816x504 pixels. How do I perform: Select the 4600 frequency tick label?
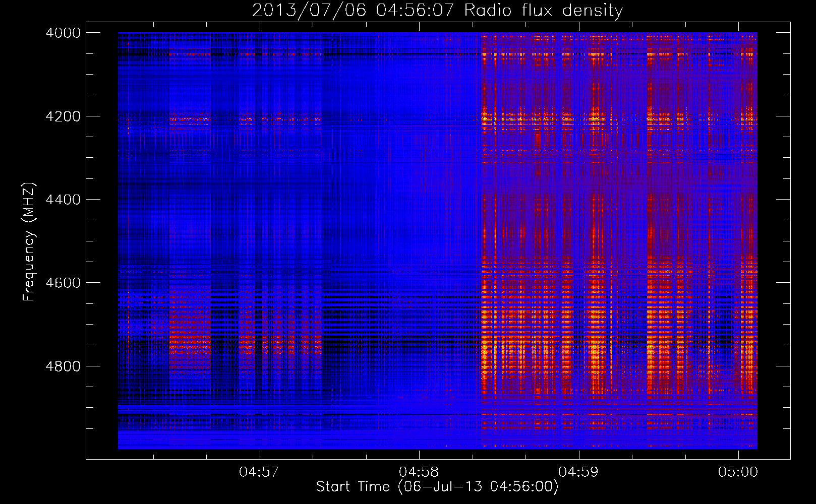tap(63, 283)
